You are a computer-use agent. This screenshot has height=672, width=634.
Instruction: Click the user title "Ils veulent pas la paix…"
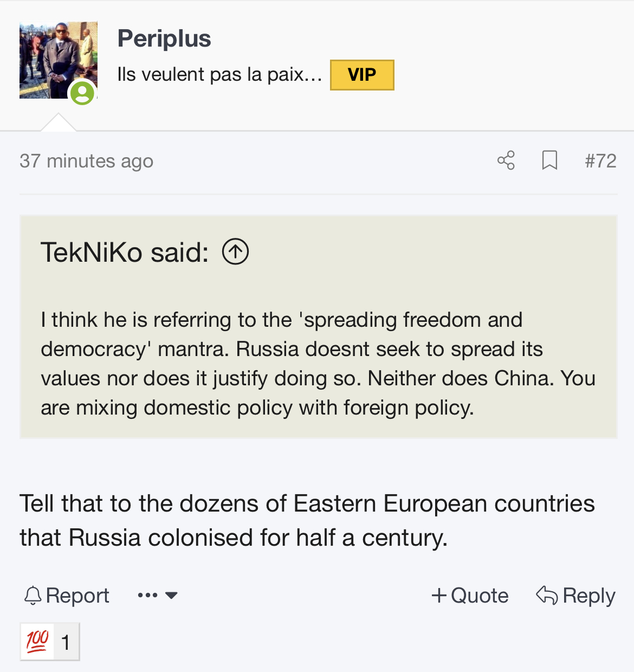click(219, 75)
